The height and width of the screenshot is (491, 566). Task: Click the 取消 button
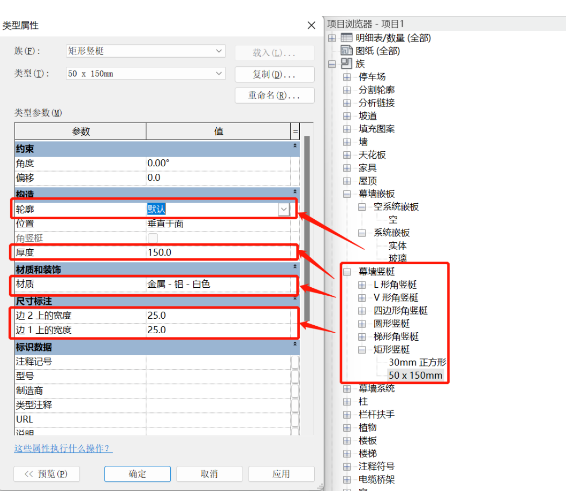pos(209,474)
